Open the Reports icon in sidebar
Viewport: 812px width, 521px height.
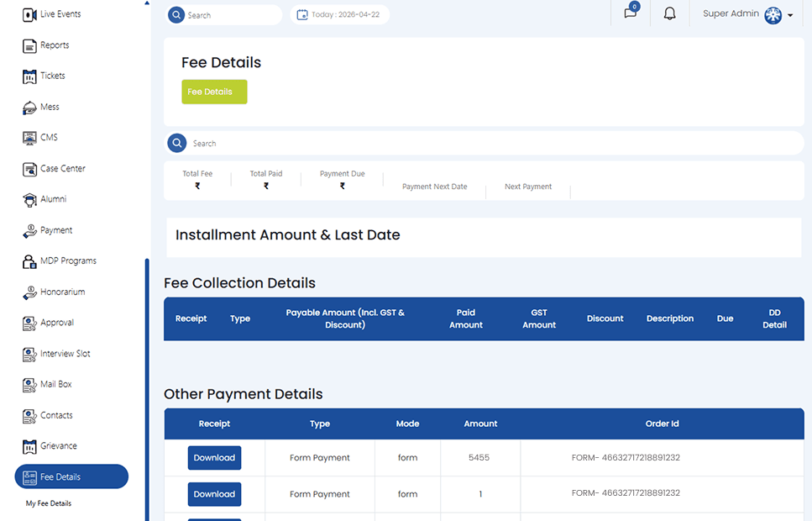click(x=29, y=46)
